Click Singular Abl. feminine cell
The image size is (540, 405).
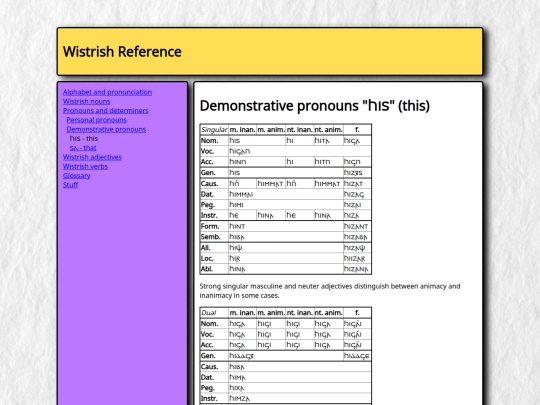(x=357, y=269)
